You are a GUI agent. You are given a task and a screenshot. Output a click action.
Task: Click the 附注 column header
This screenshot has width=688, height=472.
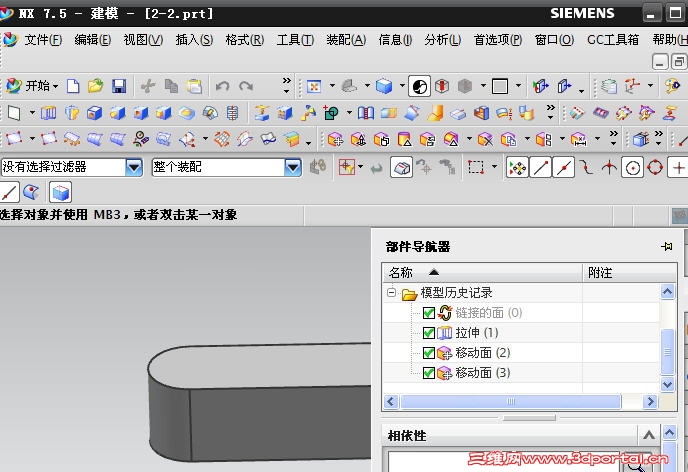tap(630, 272)
